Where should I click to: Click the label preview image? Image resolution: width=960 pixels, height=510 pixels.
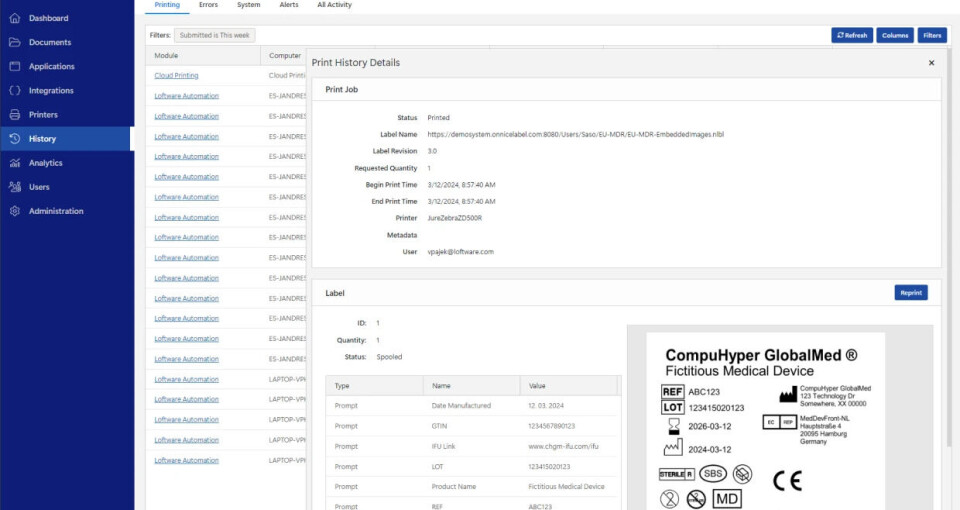[x=765, y=420]
